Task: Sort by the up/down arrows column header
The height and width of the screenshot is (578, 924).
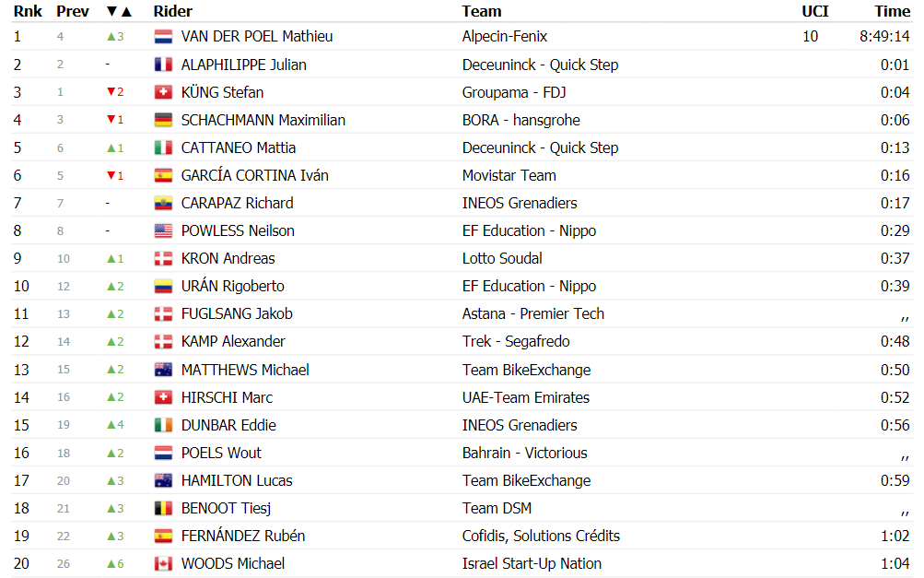Action: click(x=119, y=11)
